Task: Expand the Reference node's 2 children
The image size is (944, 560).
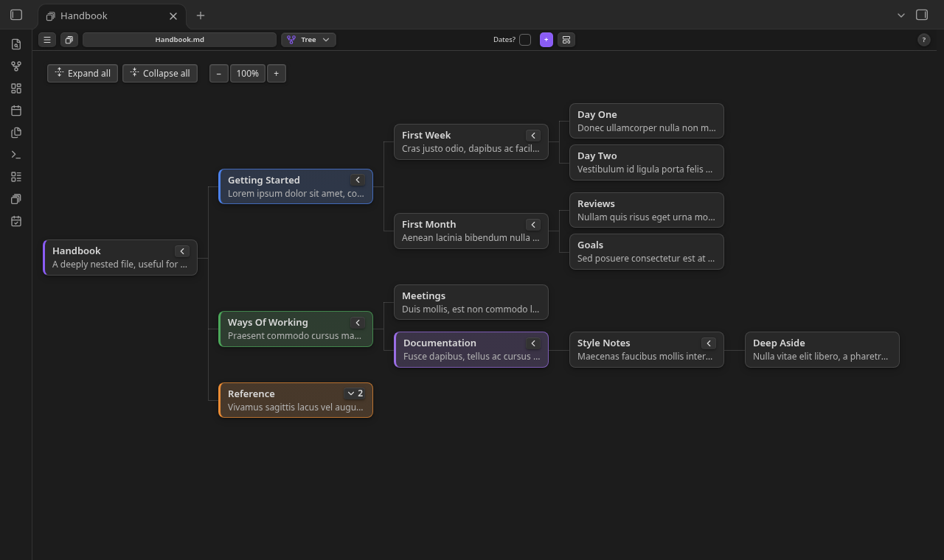Action: pyautogui.click(x=355, y=393)
